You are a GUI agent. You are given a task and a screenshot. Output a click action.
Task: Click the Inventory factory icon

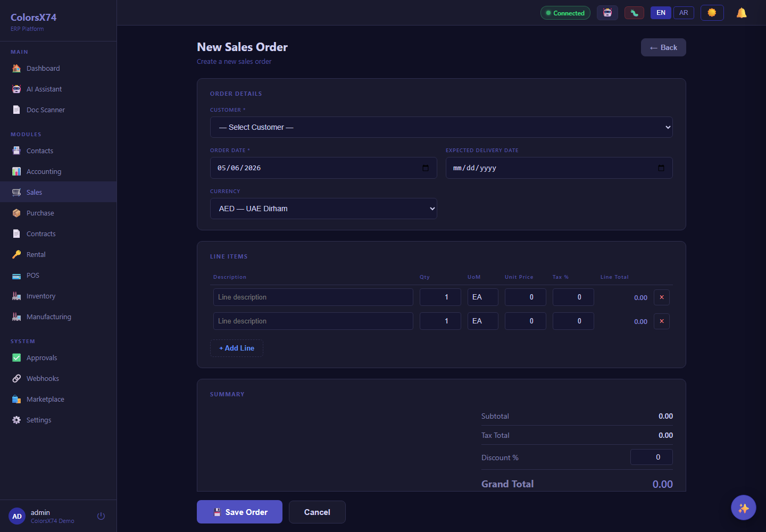click(x=16, y=296)
